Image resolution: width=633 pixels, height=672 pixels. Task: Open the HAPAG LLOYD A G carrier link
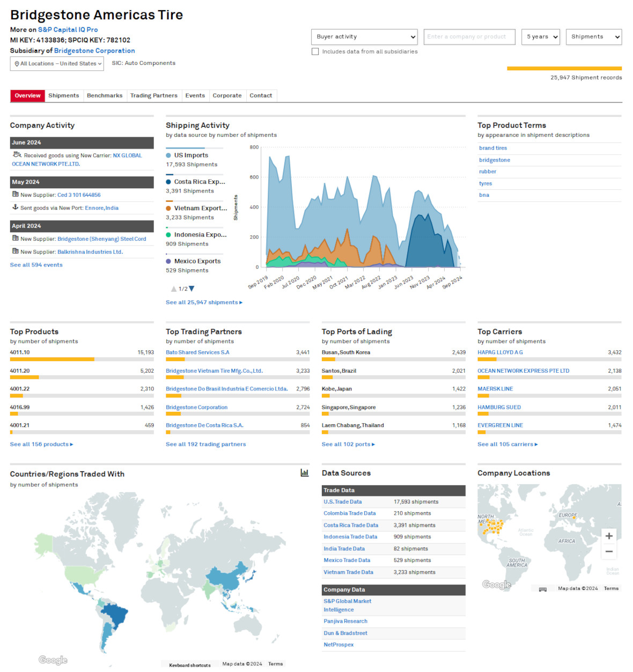[499, 352]
